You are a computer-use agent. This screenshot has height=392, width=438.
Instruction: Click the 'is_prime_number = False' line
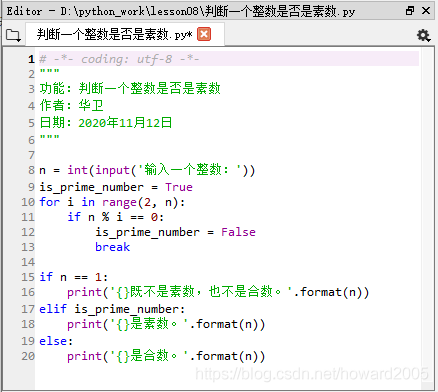tap(175, 232)
